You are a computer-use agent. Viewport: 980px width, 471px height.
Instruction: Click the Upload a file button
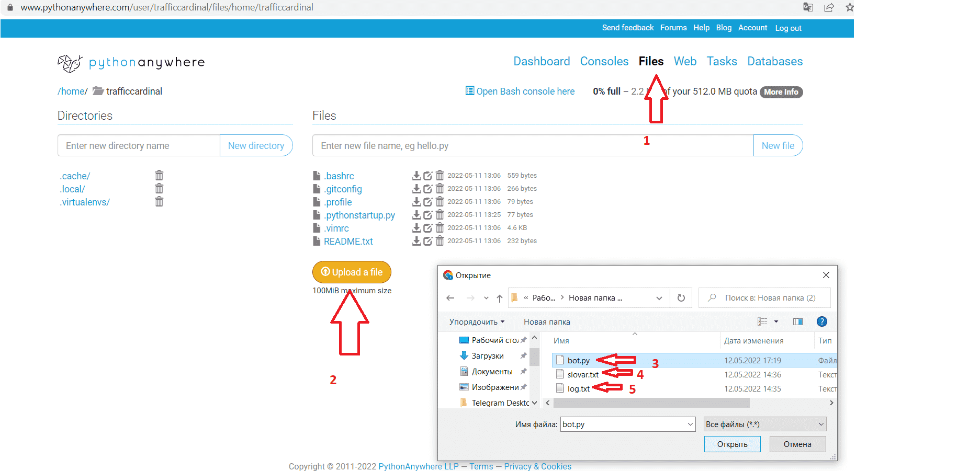coord(352,272)
